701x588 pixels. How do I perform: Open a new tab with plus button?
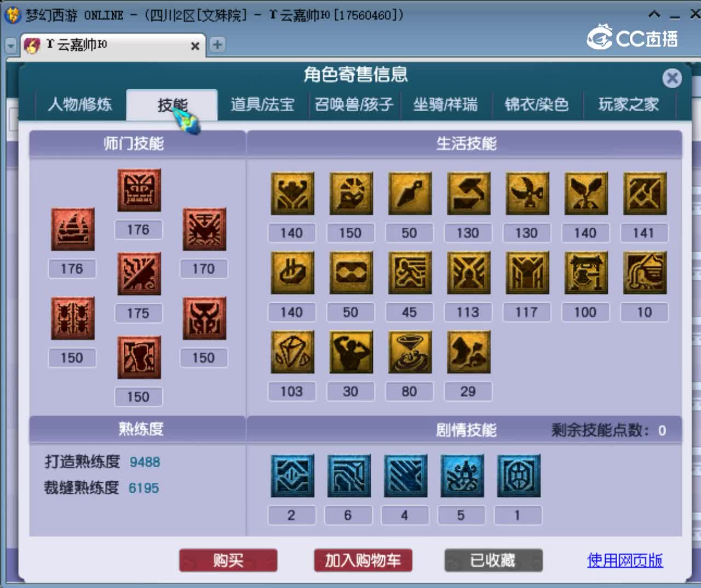[x=217, y=44]
